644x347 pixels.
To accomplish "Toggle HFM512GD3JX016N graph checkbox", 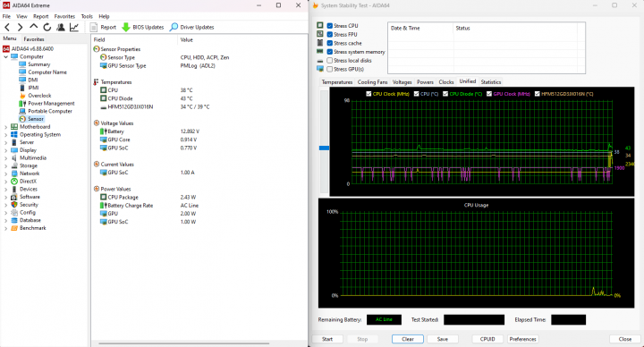I will (537, 94).
